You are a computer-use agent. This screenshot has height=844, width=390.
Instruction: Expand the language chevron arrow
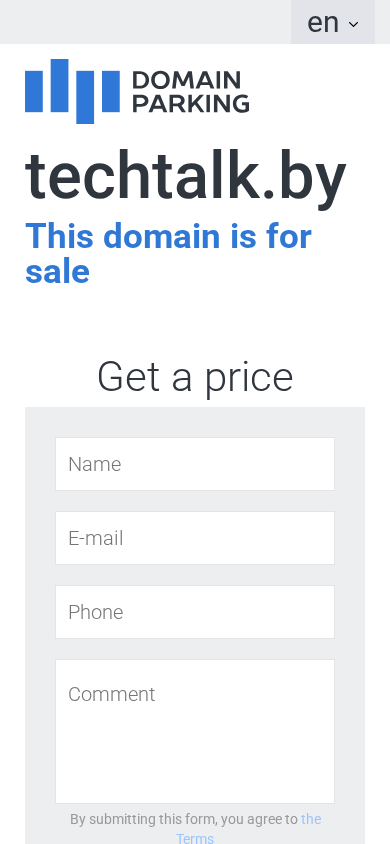click(353, 24)
